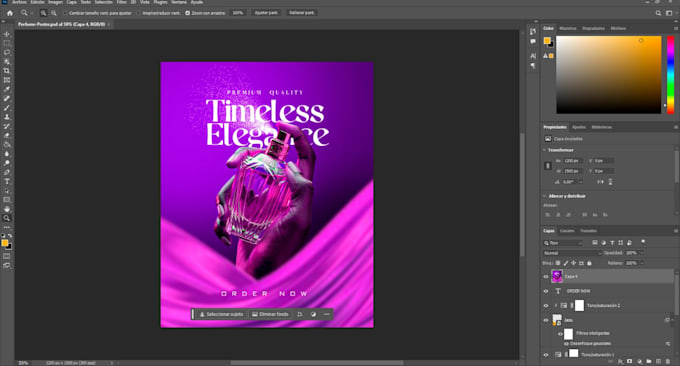This screenshot has height=366, width=680.
Task: Click the vertical hue spectrum slider
Action: coord(670,75)
